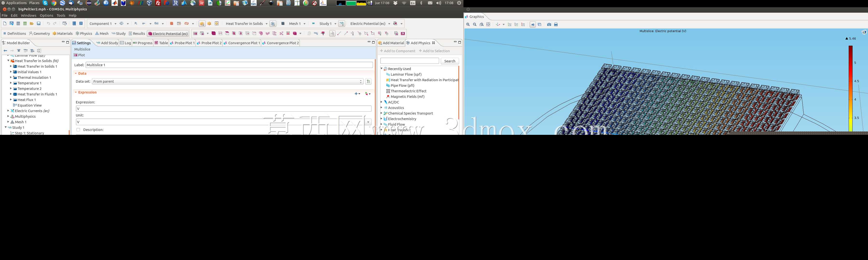
Task: Click the New model file icon
Action: pos(5,24)
